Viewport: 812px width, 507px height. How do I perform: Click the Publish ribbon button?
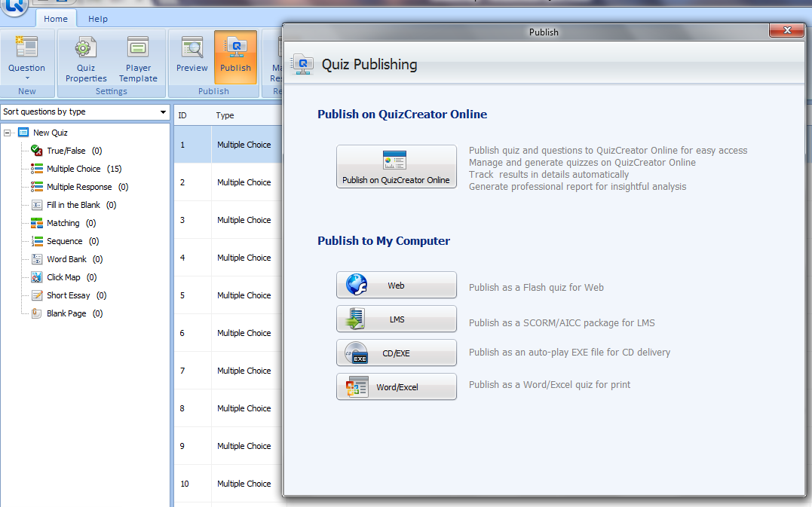point(236,57)
